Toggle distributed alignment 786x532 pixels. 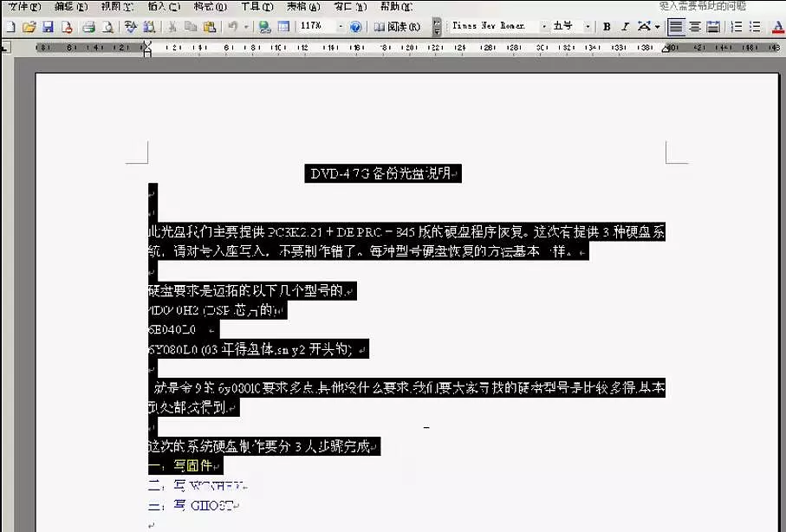click(713, 27)
